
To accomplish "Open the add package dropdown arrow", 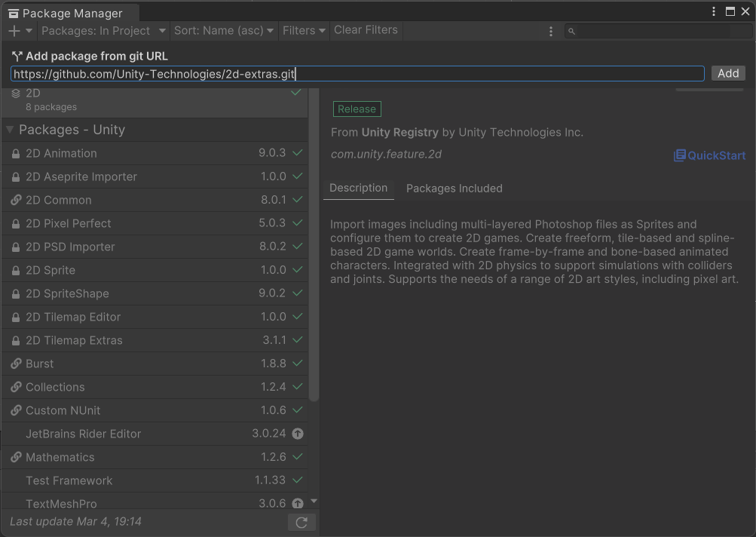I will point(29,31).
